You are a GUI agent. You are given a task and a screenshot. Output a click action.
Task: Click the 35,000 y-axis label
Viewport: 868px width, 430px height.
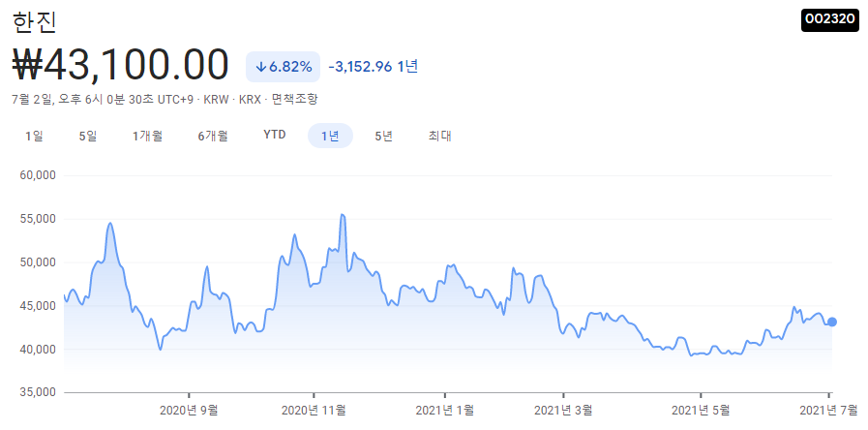[x=38, y=392]
